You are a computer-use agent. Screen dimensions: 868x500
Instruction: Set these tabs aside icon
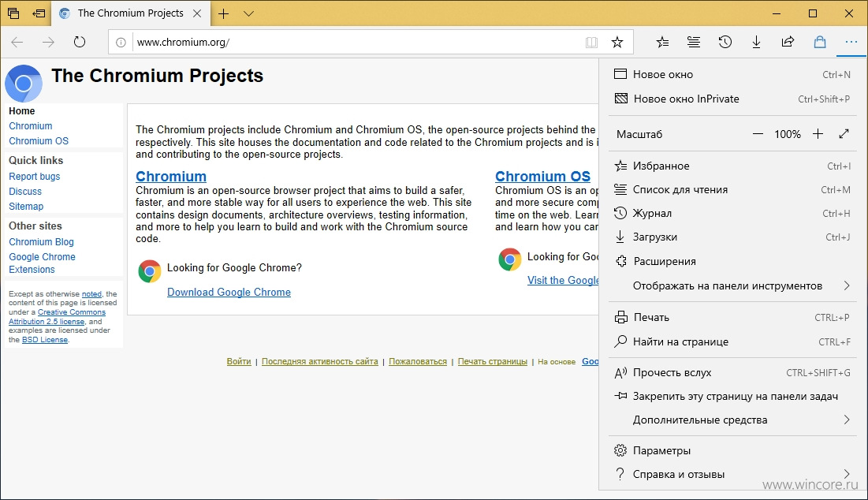pos(39,13)
